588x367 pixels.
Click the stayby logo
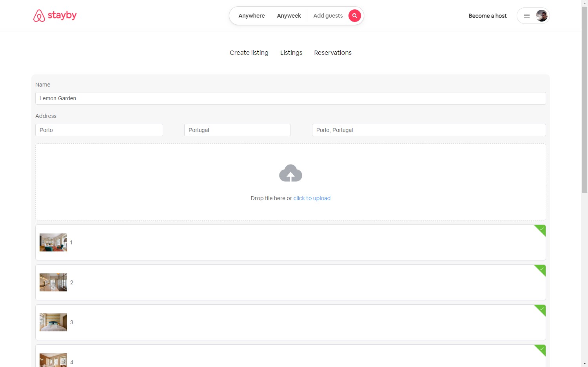click(x=55, y=15)
